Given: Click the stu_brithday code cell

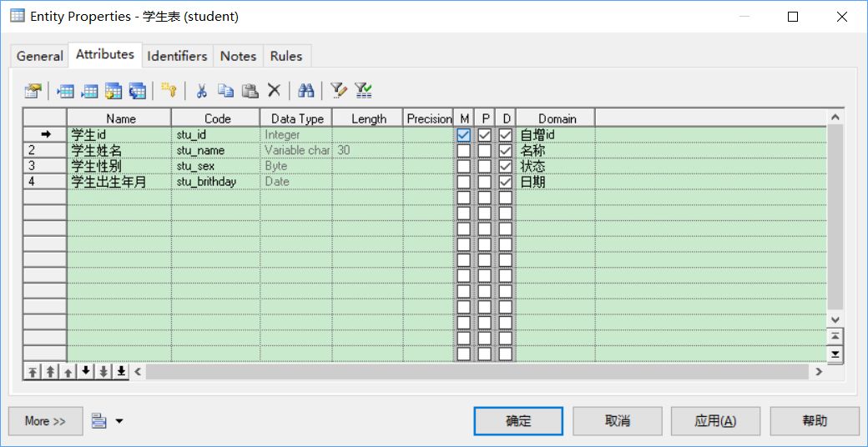Looking at the screenshot, I should pos(216,182).
